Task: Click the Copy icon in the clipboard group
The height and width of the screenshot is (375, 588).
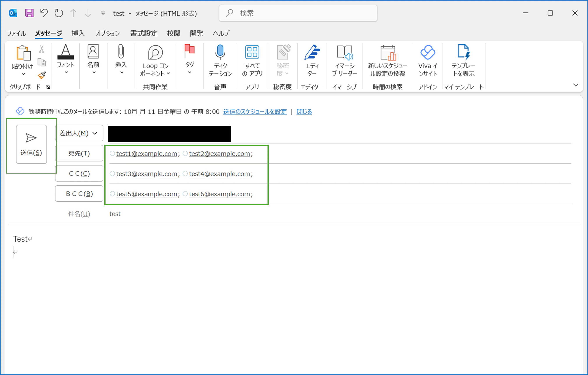Action: pos(42,62)
